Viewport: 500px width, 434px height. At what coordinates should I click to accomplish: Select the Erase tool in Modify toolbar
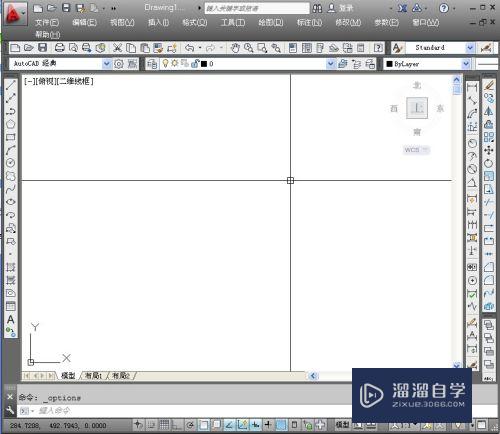pyautogui.click(x=489, y=85)
